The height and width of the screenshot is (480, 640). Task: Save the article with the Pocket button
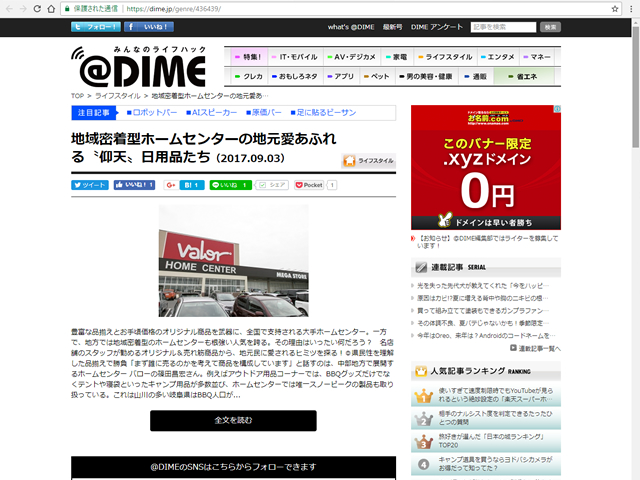tap(313, 185)
